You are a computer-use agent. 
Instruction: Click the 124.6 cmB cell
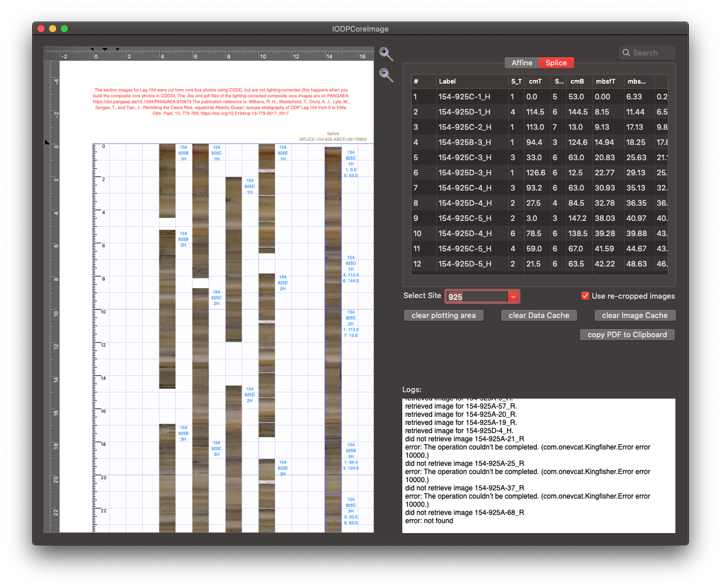click(x=578, y=142)
